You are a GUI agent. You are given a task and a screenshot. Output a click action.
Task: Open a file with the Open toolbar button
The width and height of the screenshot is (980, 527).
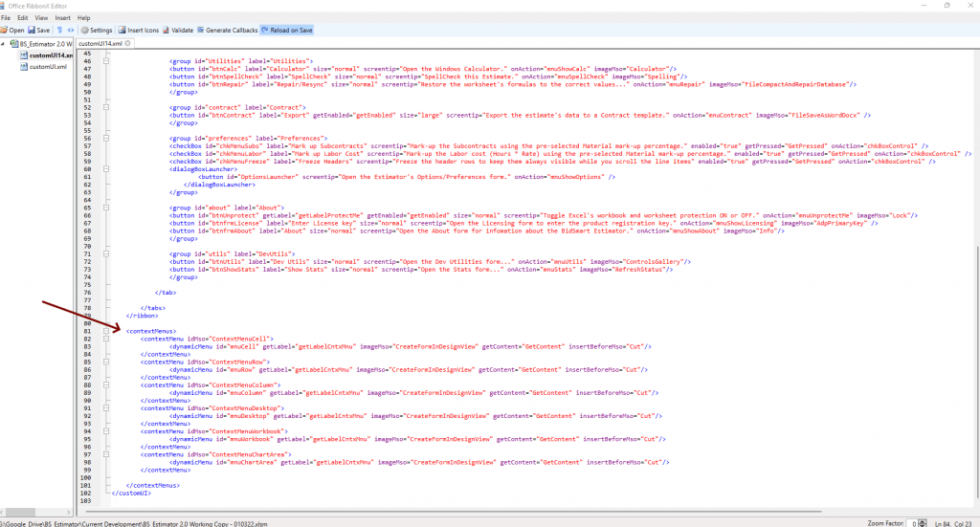click(12, 30)
